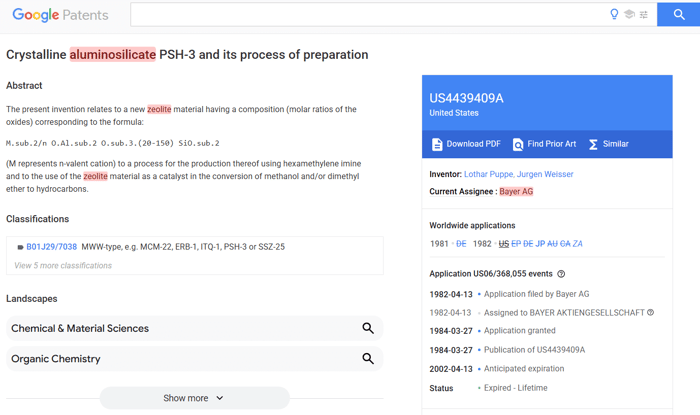The width and height of the screenshot is (700, 415).
Task: Open the ZA worldwide application link
Action: (x=578, y=244)
